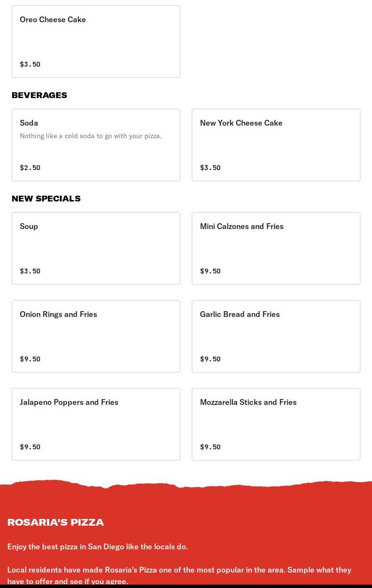
Task: Open the Oreo Cheese Cake item card
Action: [x=96, y=42]
